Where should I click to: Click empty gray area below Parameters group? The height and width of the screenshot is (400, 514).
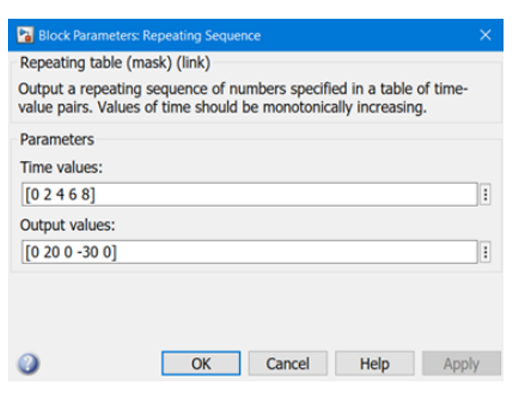(x=256, y=310)
